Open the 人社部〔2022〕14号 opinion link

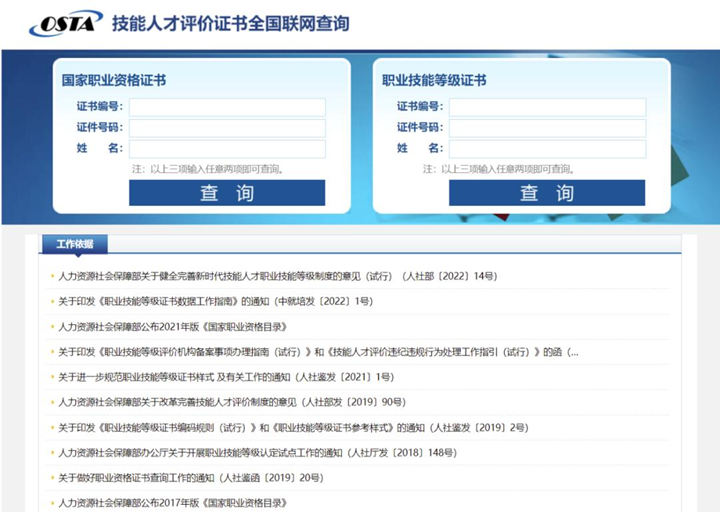tap(277, 276)
